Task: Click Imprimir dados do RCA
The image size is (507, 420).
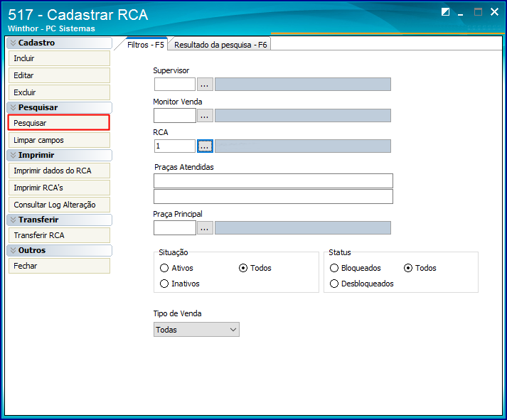Action: click(x=59, y=171)
